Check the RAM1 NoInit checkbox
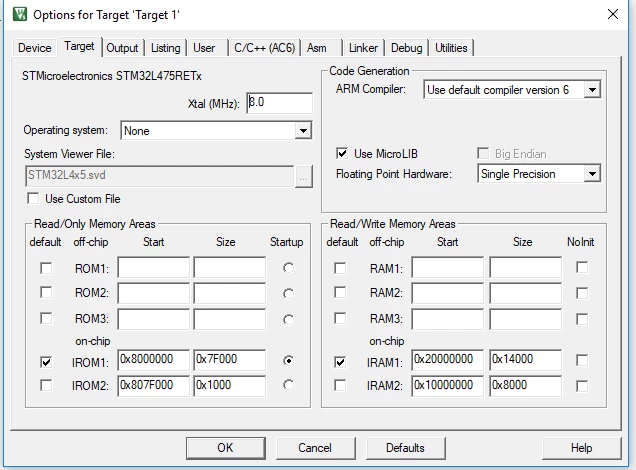 click(582, 267)
